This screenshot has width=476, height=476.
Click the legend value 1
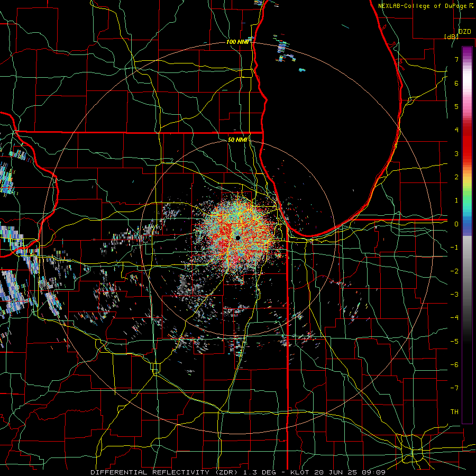[456, 200]
